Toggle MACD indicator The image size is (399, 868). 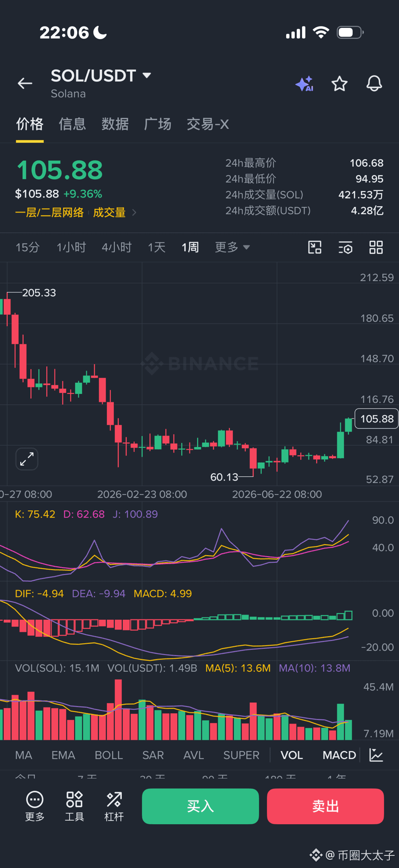pos(339,755)
